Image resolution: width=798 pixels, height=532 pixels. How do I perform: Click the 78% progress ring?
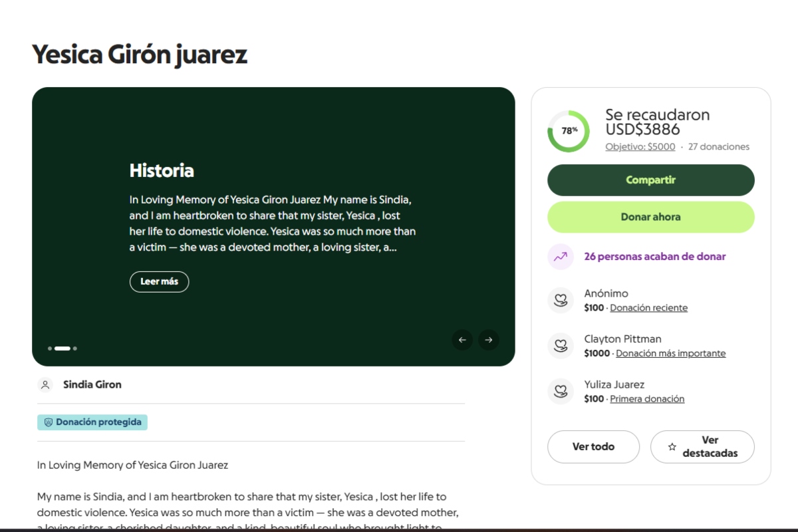tap(569, 131)
